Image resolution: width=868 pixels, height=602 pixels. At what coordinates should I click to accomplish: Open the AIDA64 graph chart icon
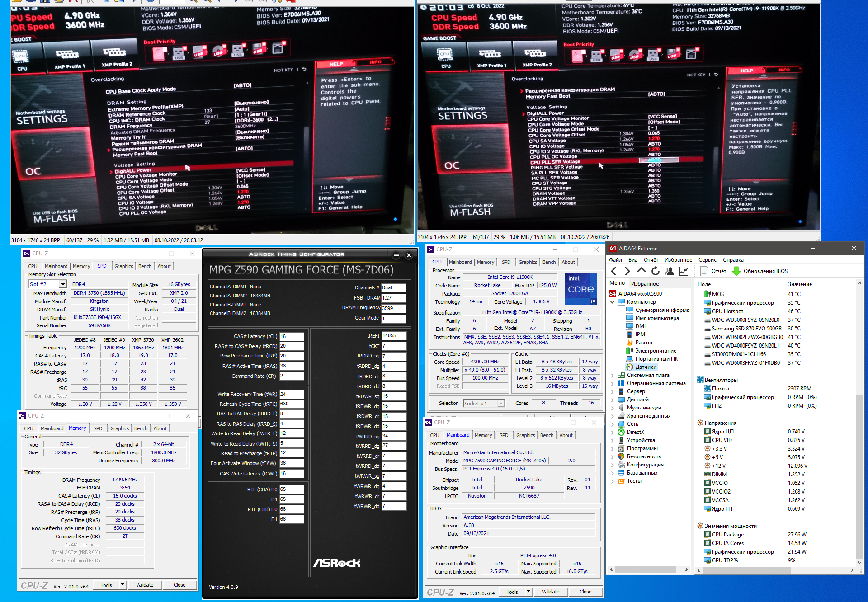(x=684, y=271)
